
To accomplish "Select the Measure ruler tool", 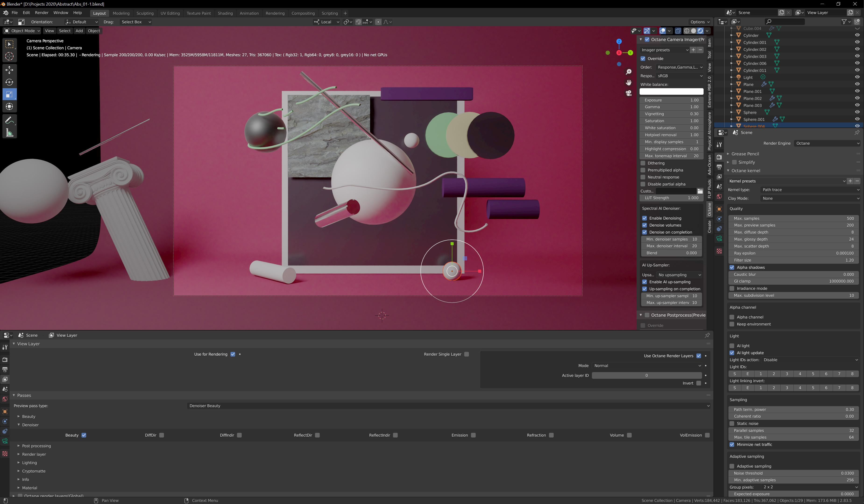I will (9, 133).
